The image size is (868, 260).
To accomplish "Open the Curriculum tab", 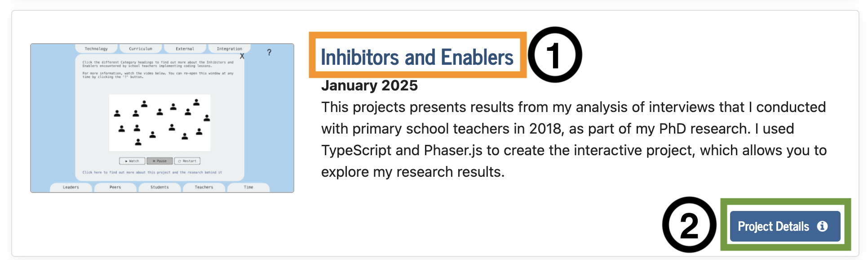I will coord(141,49).
